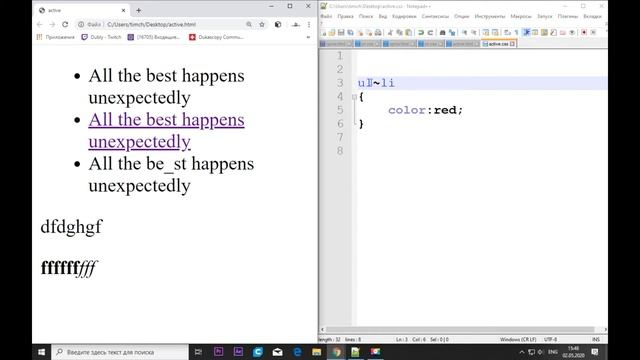Select the active.css tab in Notepad++

point(498,44)
